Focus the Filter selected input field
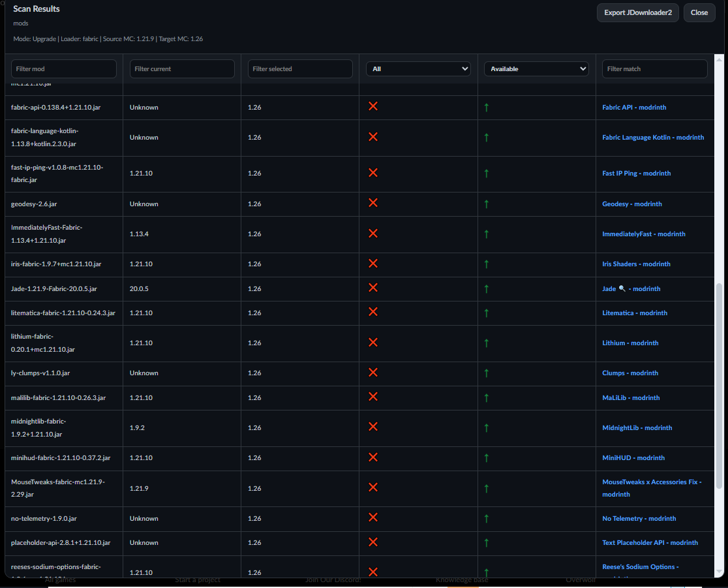728x588 pixels. pos(300,69)
